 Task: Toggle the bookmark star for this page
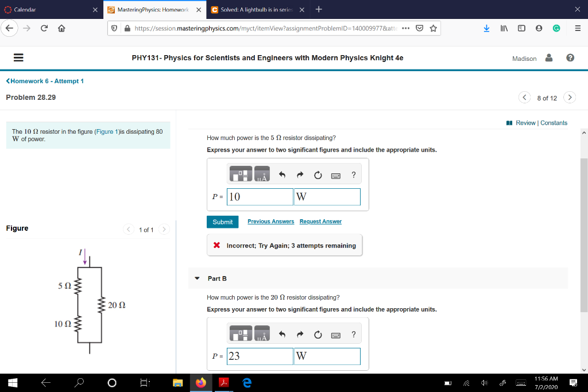pyautogui.click(x=434, y=28)
